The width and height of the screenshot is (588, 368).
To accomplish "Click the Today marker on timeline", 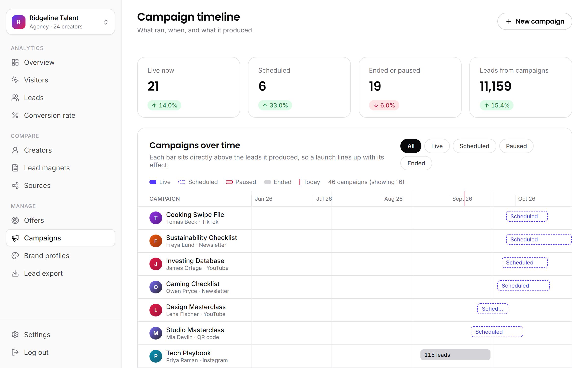I will pos(465,199).
